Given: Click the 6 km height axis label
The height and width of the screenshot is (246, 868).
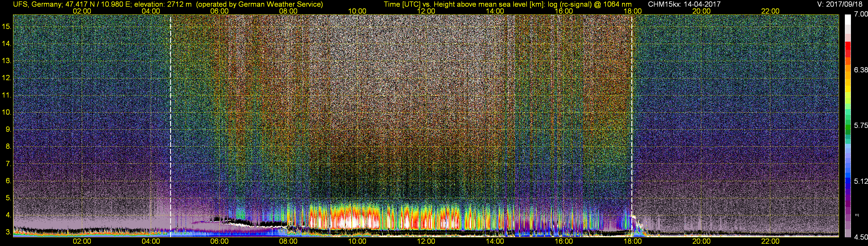Looking at the screenshot, I should tap(8, 181).
